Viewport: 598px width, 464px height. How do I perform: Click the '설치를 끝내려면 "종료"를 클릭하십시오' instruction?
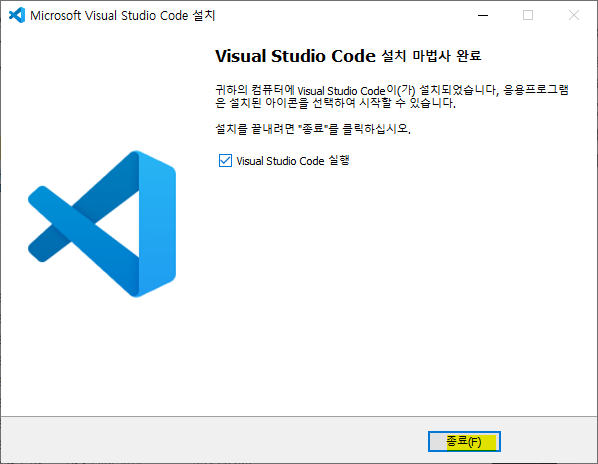(x=313, y=129)
